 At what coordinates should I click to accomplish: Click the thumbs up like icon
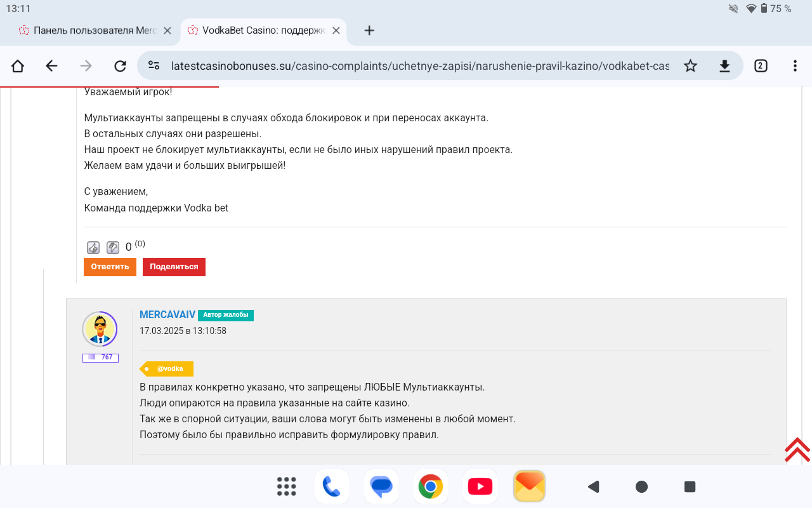[x=93, y=248]
